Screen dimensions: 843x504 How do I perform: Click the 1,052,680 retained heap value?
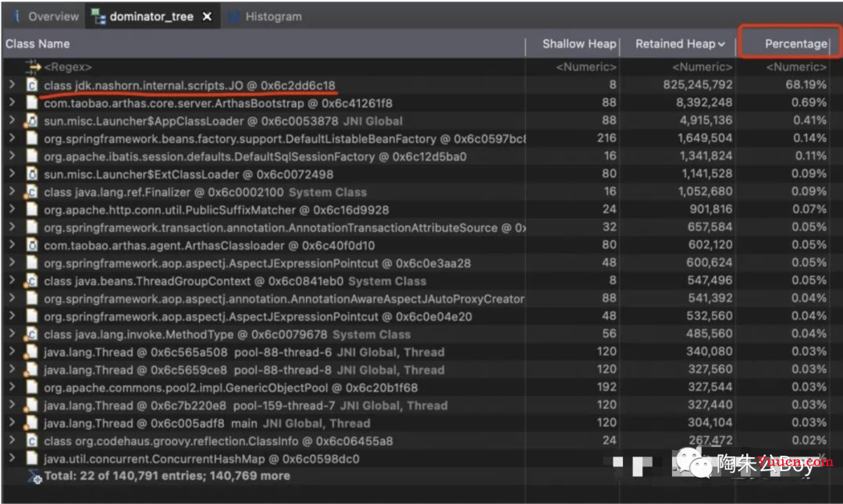tap(705, 191)
